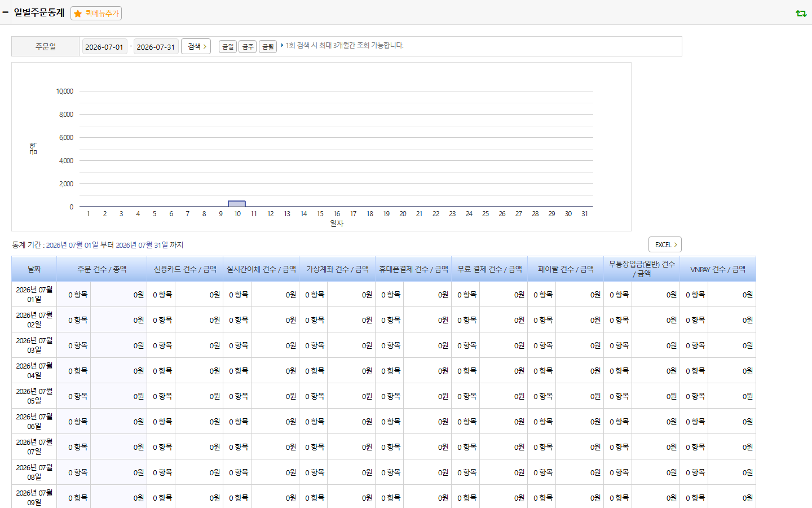This screenshot has width=812, height=508.
Task: Click the bar for day 10 in chart
Action: click(237, 204)
